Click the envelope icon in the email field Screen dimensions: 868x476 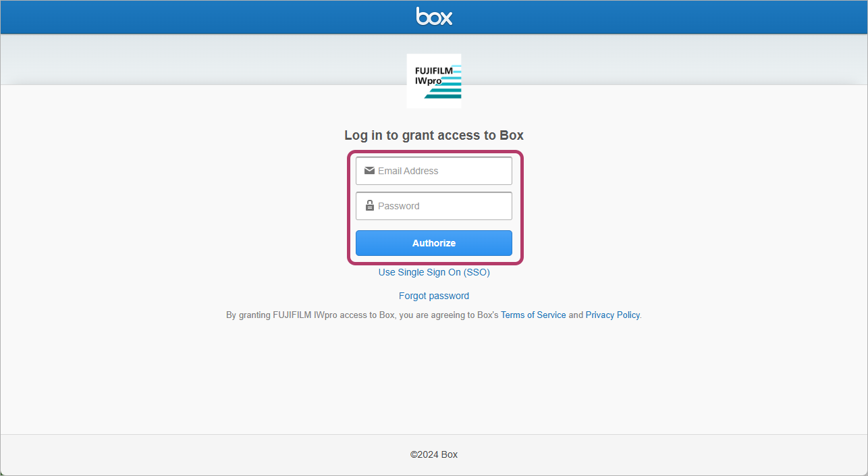click(369, 171)
